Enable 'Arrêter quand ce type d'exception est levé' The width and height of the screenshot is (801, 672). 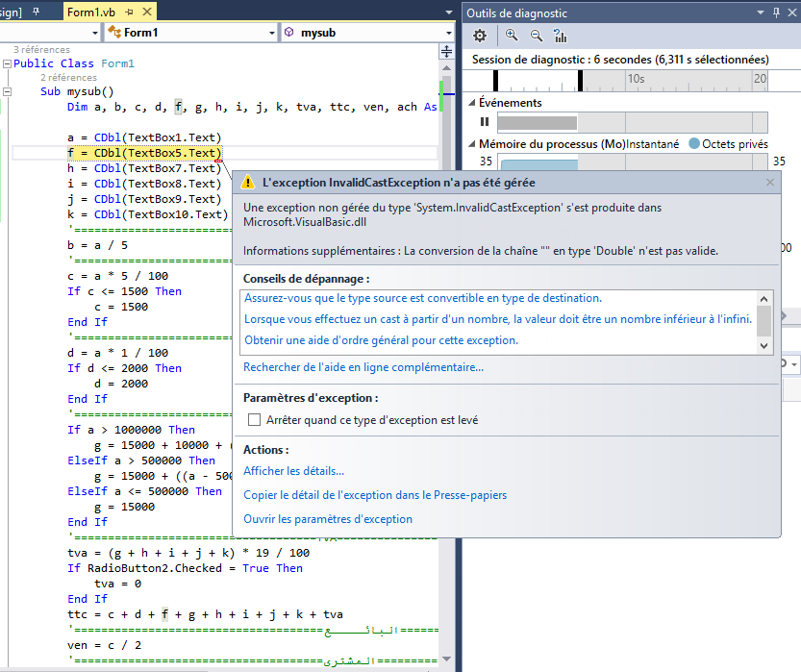[x=255, y=420]
